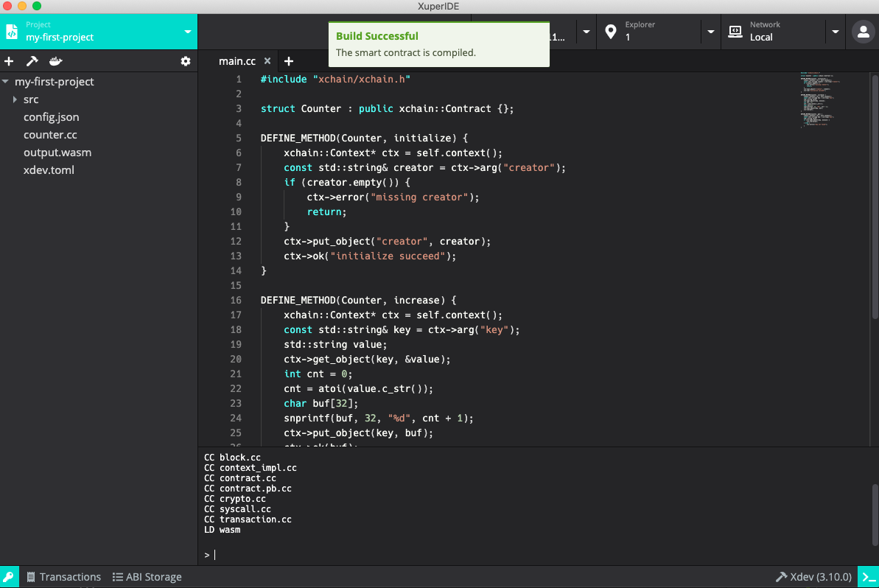Focus the terminal prompt input
This screenshot has width=879, height=588.
click(x=538, y=555)
